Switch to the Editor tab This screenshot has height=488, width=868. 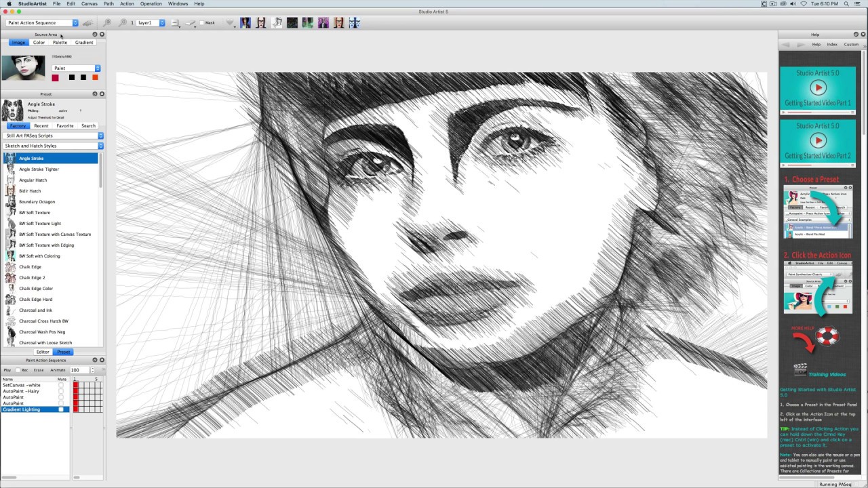click(x=43, y=352)
